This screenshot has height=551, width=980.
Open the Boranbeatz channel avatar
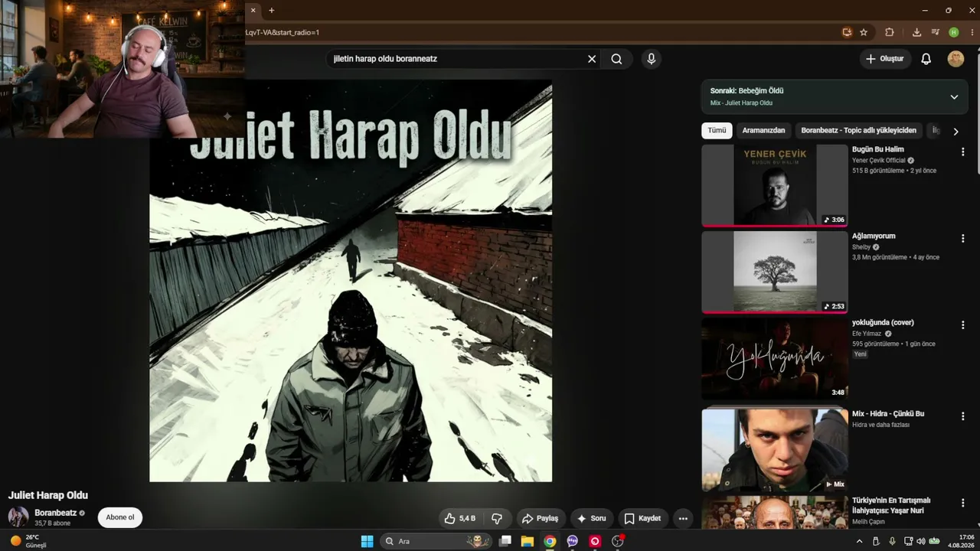point(18,517)
